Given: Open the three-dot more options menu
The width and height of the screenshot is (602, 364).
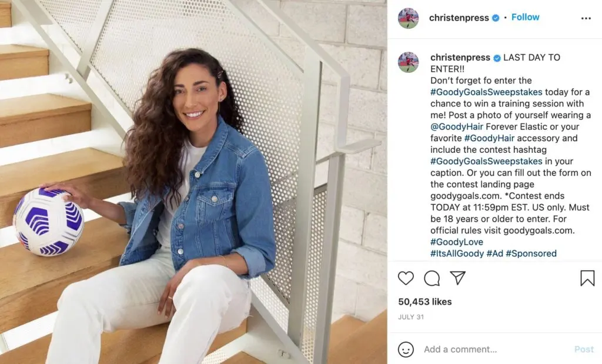Looking at the screenshot, I should tap(586, 18).
